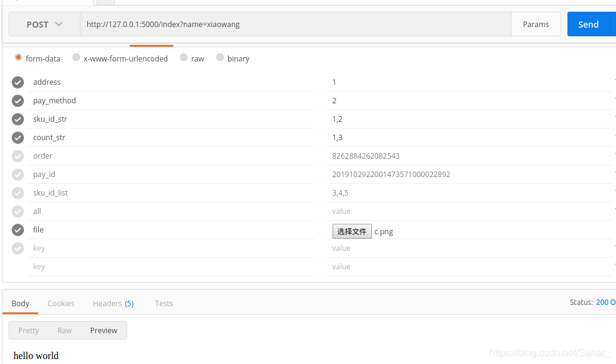Click the hello world response text
Viewport: 616px width, 364px height.
[x=36, y=356]
